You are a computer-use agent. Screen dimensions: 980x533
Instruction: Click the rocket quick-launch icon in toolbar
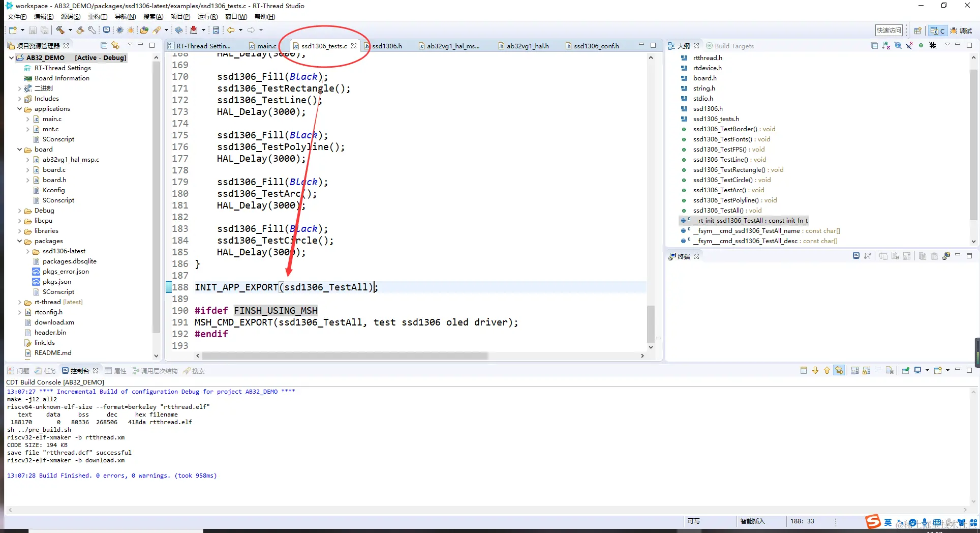157,31
